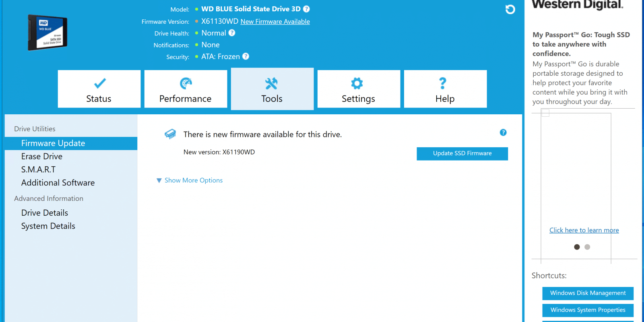644x322 pixels.
Task: Follow the New Firmware Available link
Action: pos(275,22)
